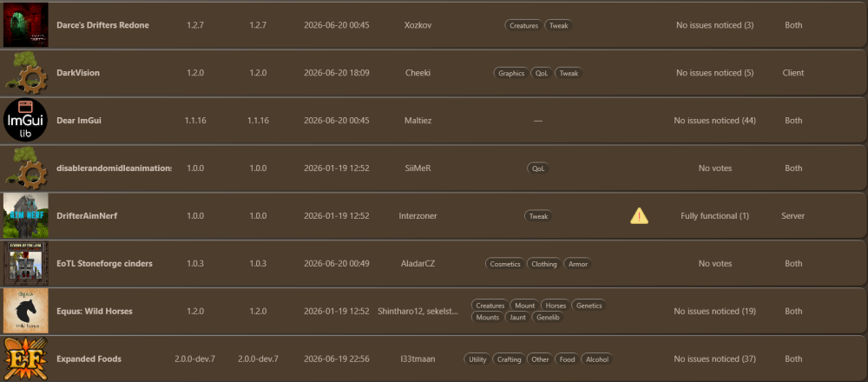Click author AladarCZ
This screenshot has width=868, height=382.
(x=418, y=264)
